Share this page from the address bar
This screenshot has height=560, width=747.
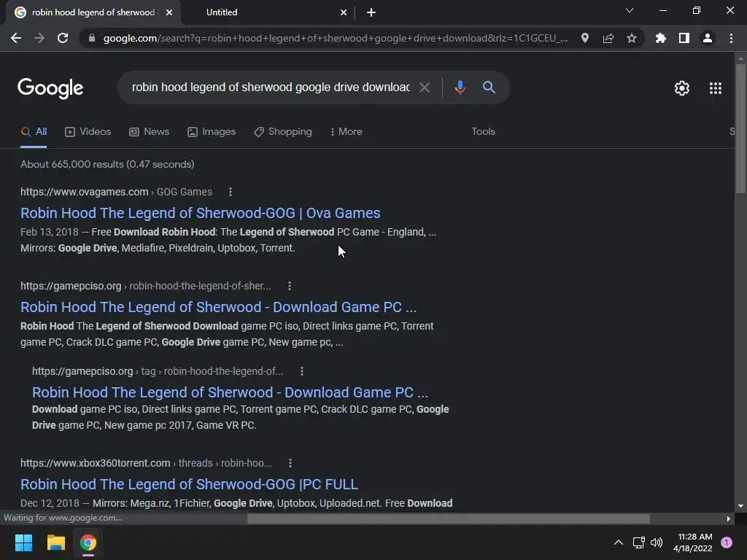[x=608, y=38]
